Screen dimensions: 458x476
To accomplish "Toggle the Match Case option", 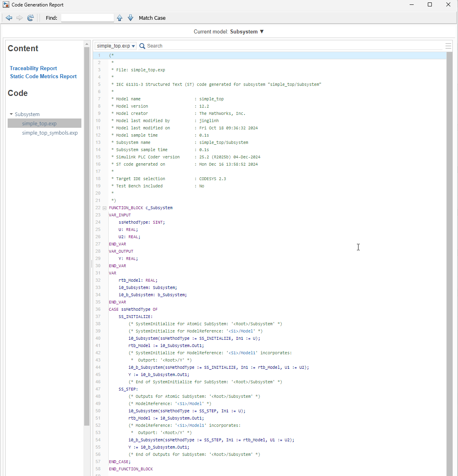I will (152, 18).
